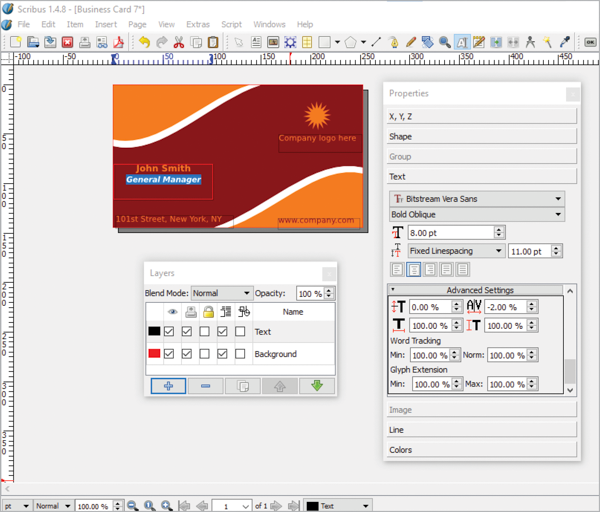
Task: Export as PDF using PDF icon
Action: click(119, 42)
